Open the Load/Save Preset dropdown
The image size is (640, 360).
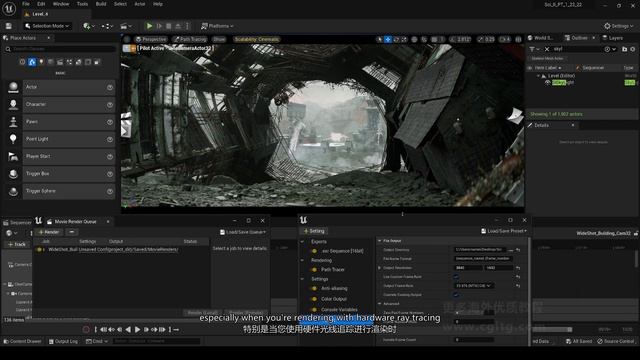point(504,231)
